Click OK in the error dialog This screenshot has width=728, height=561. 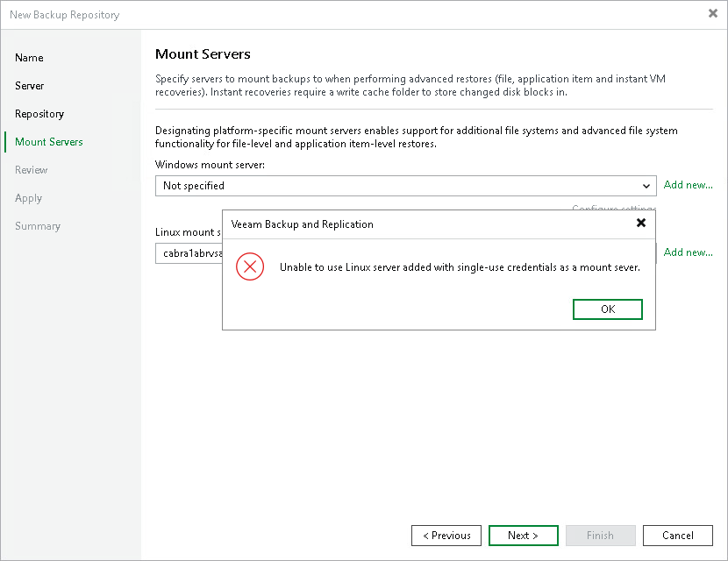607,309
